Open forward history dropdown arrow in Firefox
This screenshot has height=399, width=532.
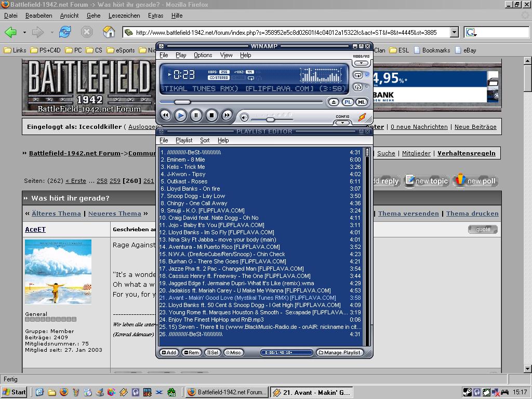tap(52, 33)
